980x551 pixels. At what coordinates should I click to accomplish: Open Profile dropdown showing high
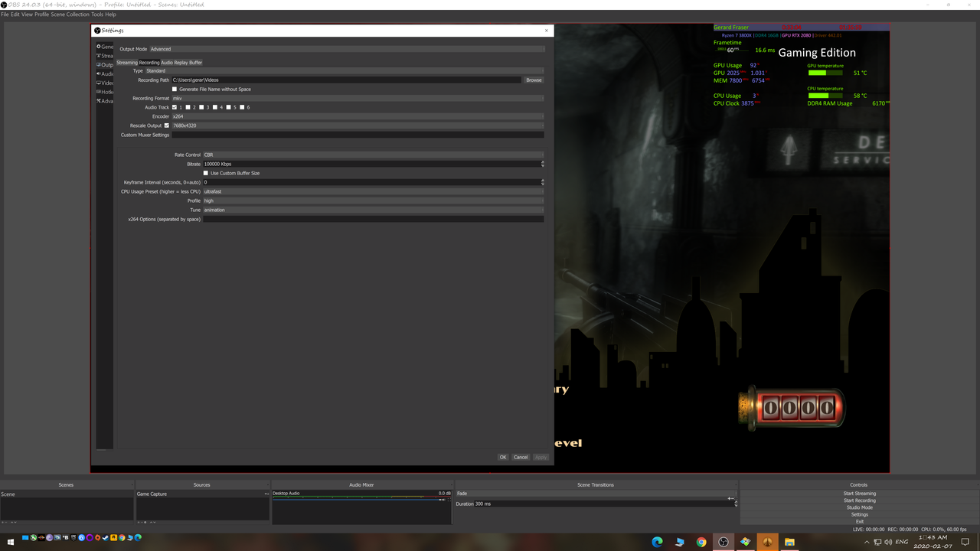click(x=374, y=201)
